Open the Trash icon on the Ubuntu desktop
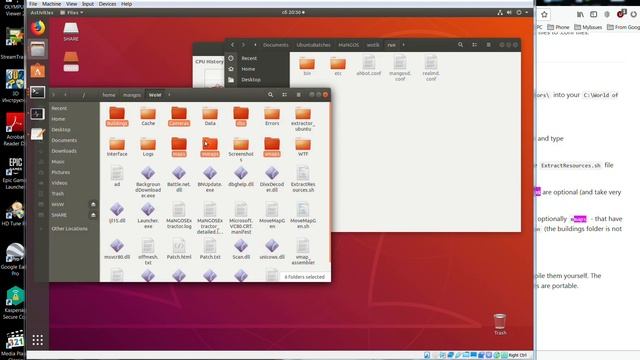 500,324
